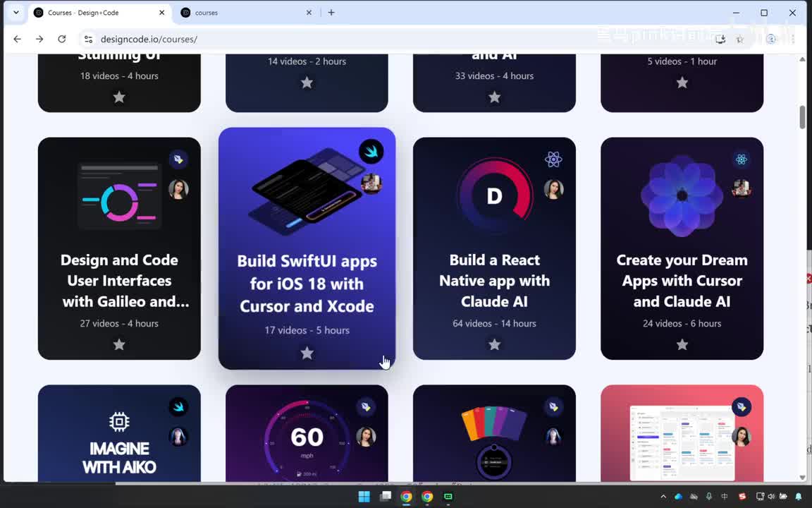Click the instructor avatar on the speedometer card
This screenshot has width=812, height=508.
coord(366,437)
